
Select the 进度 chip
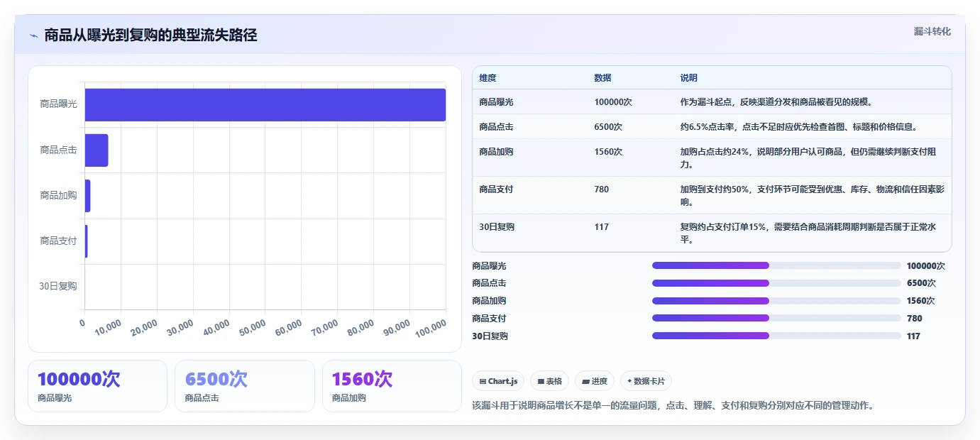pyautogui.click(x=594, y=381)
